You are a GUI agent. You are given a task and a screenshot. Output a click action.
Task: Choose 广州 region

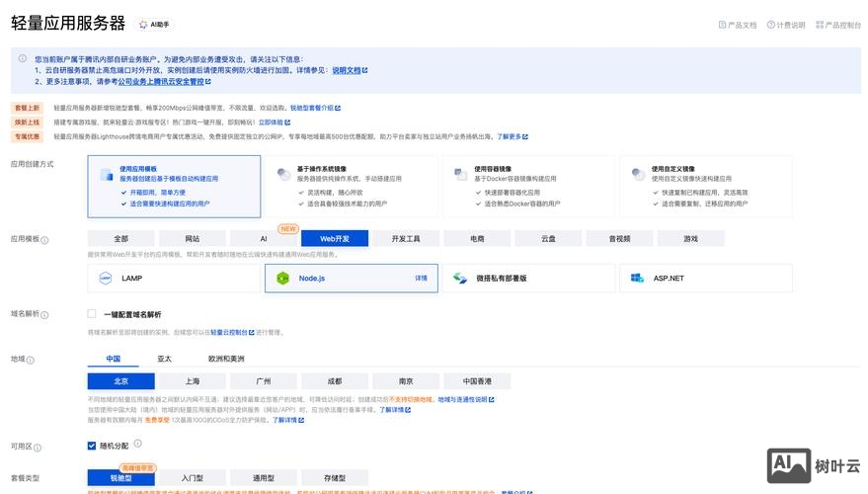[264, 381]
